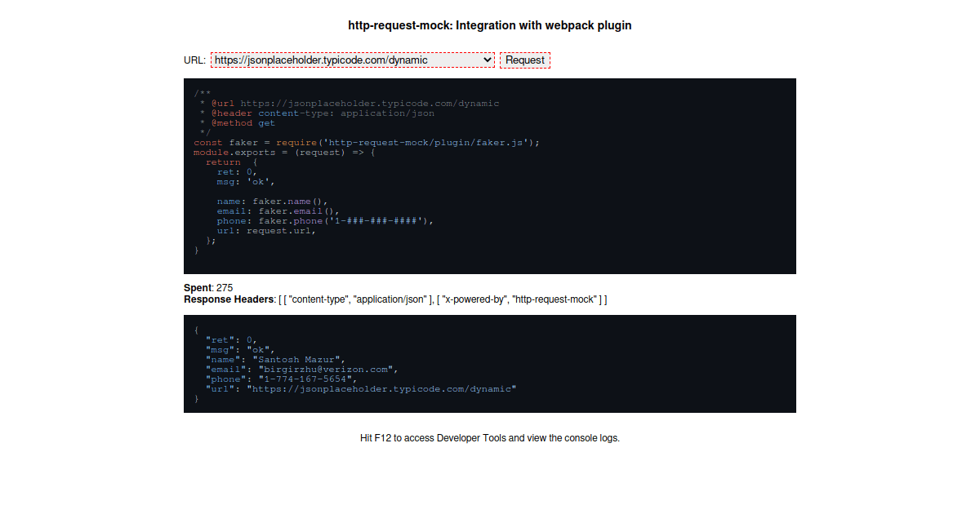Click the Request button
The width and height of the screenshot is (980, 514).
pyautogui.click(x=524, y=60)
